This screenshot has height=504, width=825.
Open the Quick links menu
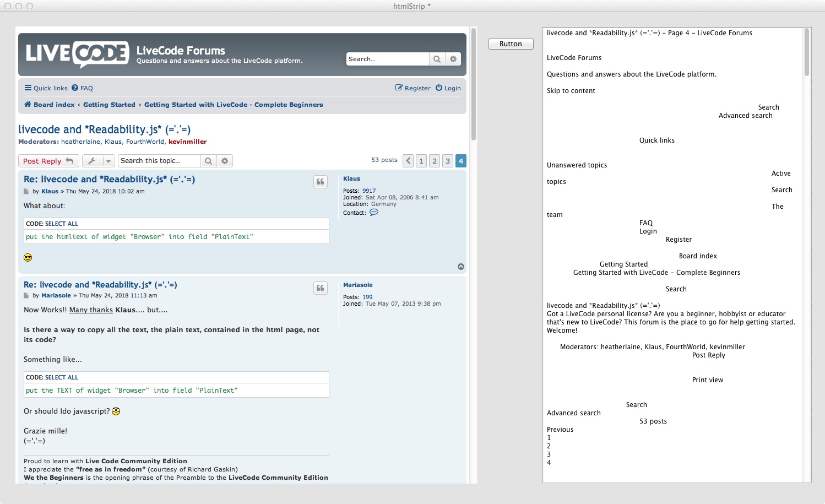pos(46,88)
